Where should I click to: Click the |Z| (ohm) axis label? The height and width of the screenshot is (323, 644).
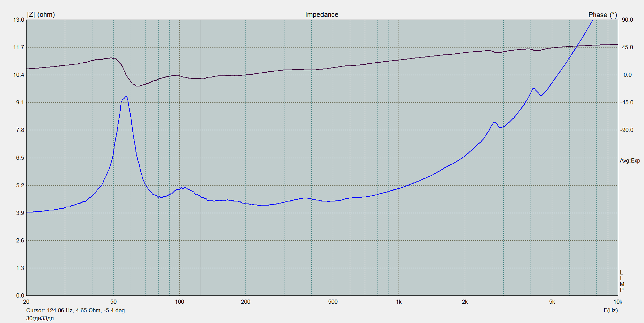41,14
